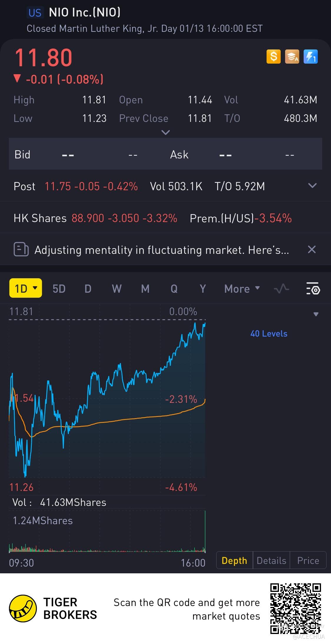Dismiss the Adjusting mentality news banner
331x644 pixels.
coord(312,249)
